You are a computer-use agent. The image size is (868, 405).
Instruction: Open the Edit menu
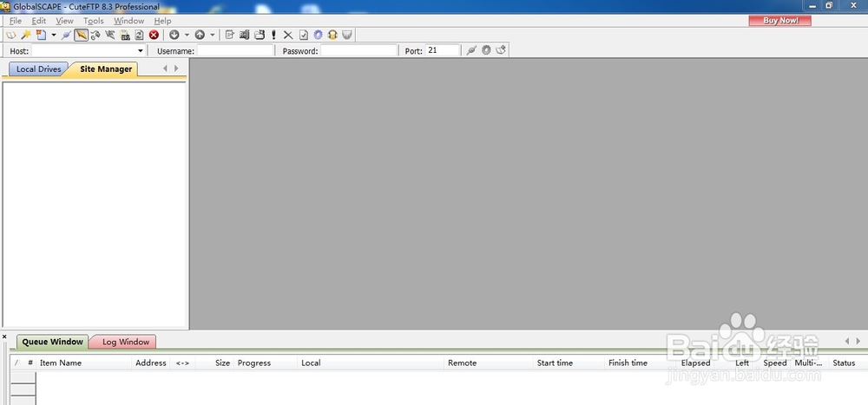tap(39, 21)
